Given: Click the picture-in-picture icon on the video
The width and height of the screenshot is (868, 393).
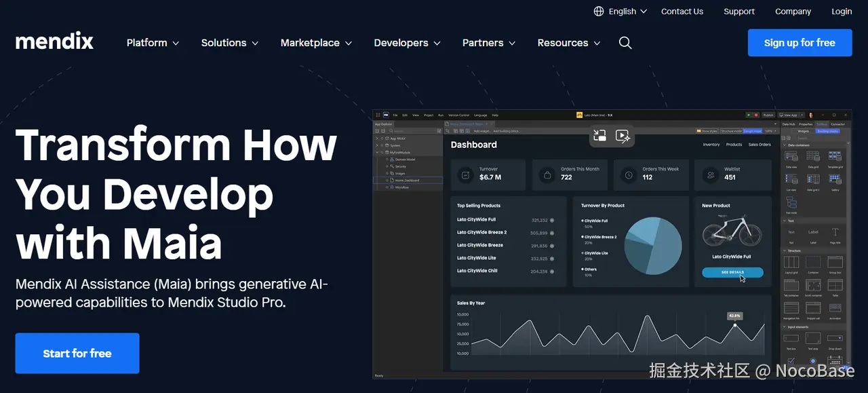Looking at the screenshot, I should [x=599, y=136].
